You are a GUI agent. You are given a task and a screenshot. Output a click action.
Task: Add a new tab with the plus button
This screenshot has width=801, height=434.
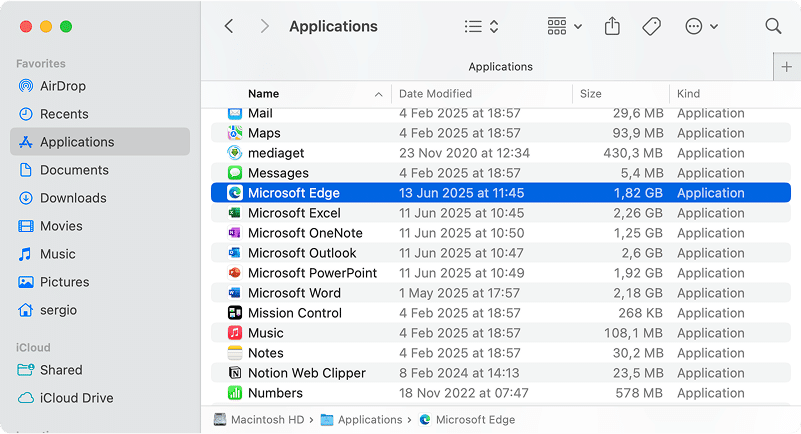787,66
